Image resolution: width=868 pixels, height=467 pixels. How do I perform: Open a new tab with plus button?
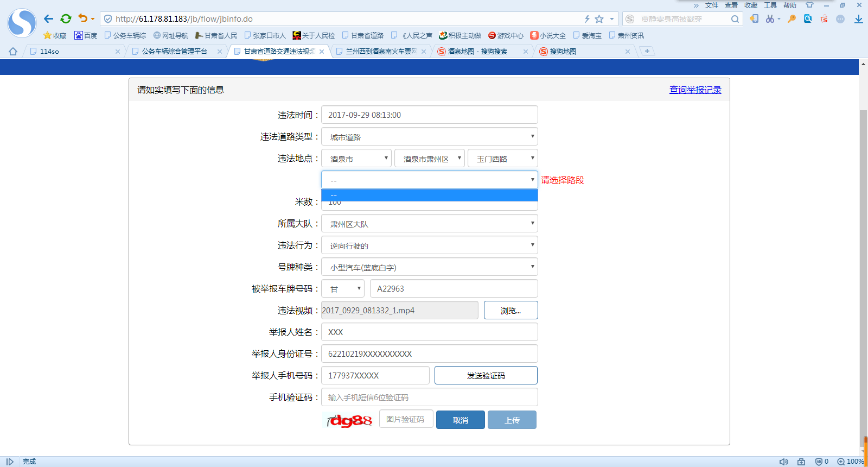[x=647, y=51]
